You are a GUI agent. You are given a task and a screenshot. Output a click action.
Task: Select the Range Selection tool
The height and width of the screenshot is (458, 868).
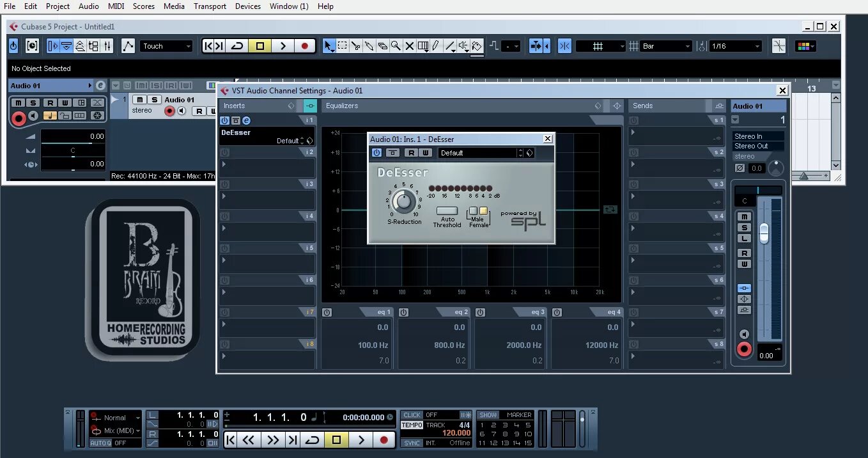pyautogui.click(x=343, y=46)
